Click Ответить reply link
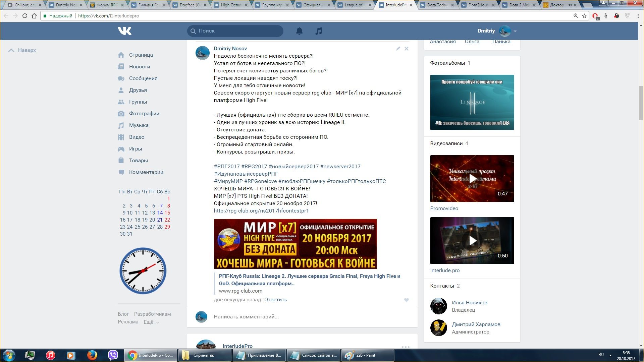 [x=275, y=300]
